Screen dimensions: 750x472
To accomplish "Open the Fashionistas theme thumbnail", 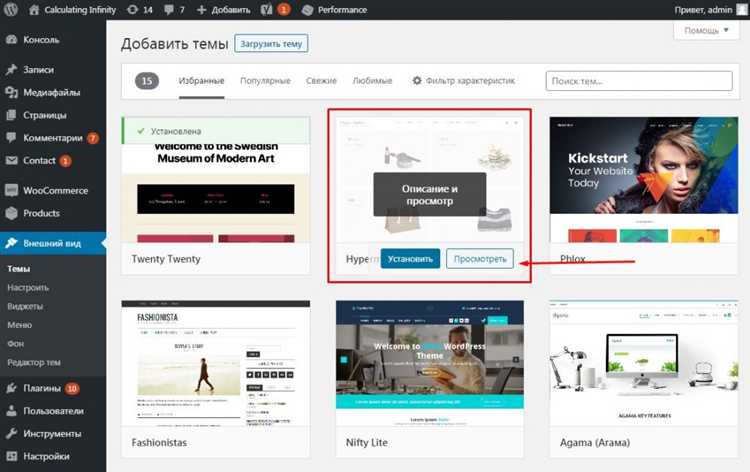I will pyautogui.click(x=216, y=363).
